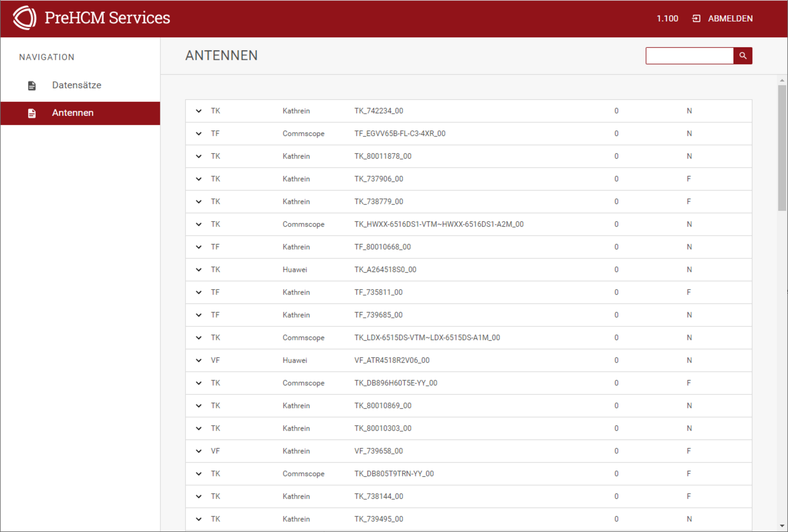This screenshot has height=532, width=788.
Task: Expand the TK_742234_00 row
Action: coord(199,111)
